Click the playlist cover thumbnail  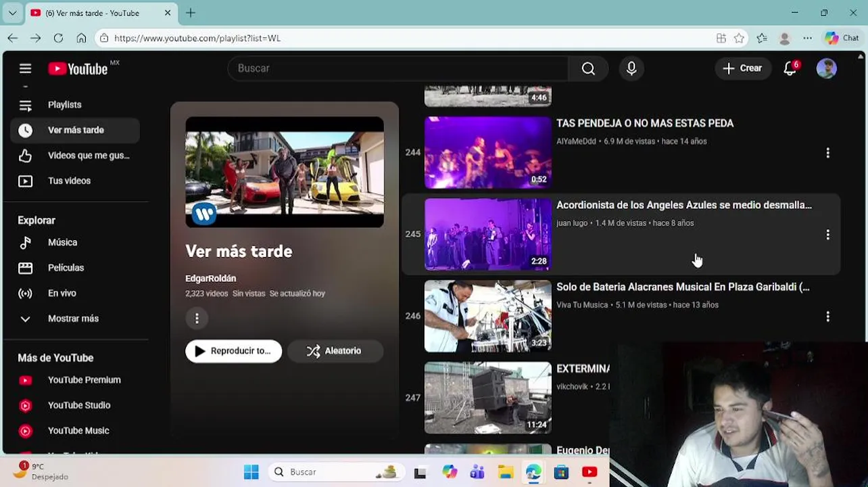tap(285, 172)
